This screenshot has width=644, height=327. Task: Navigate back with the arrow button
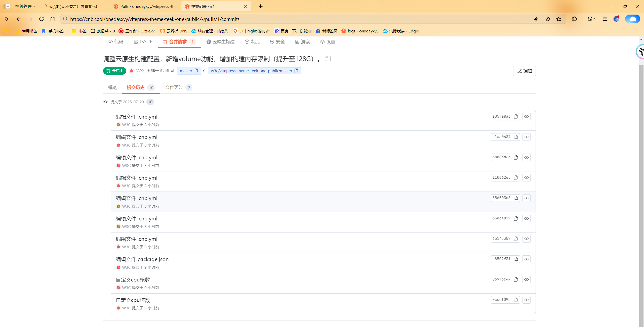pyautogui.click(x=19, y=19)
